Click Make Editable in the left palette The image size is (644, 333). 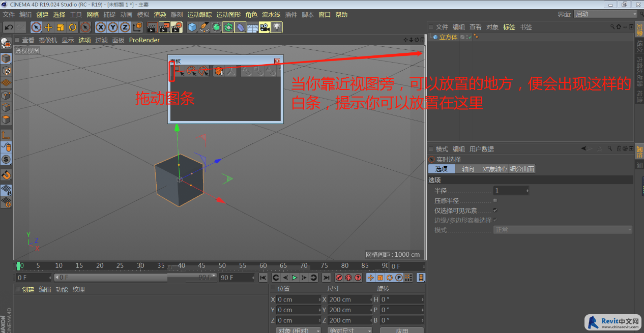click(6, 44)
